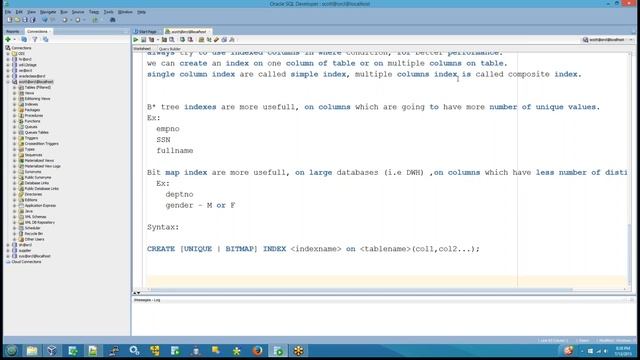Expand the Indexes node
This screenshot has width=640, height=360.
[x=15, y=104]
